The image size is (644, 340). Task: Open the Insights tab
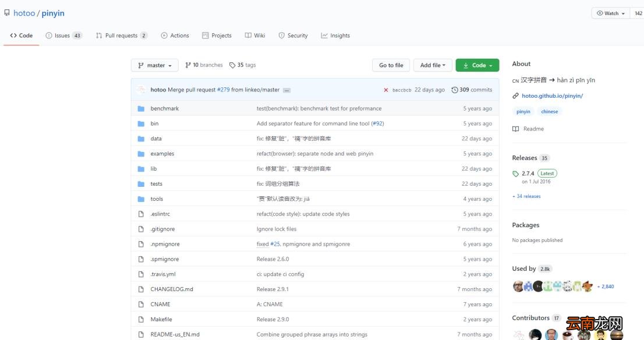(x=335, y=36)
